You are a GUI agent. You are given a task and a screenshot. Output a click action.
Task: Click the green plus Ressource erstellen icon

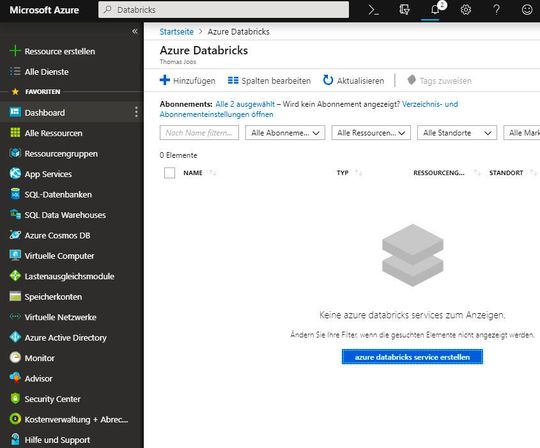point(15,51)
